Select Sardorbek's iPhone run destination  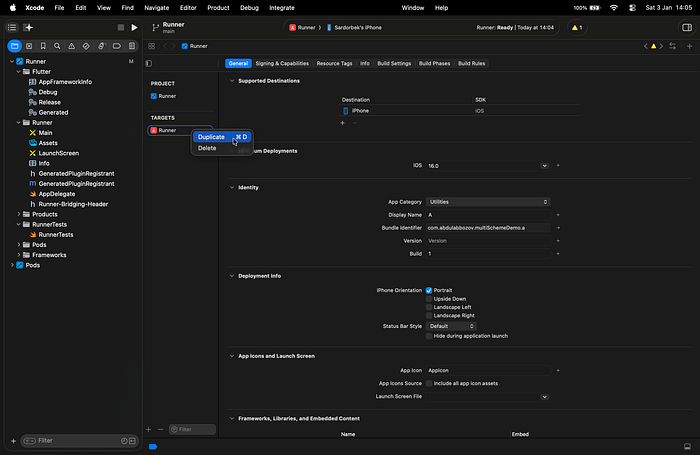click(x=354, y=28)
